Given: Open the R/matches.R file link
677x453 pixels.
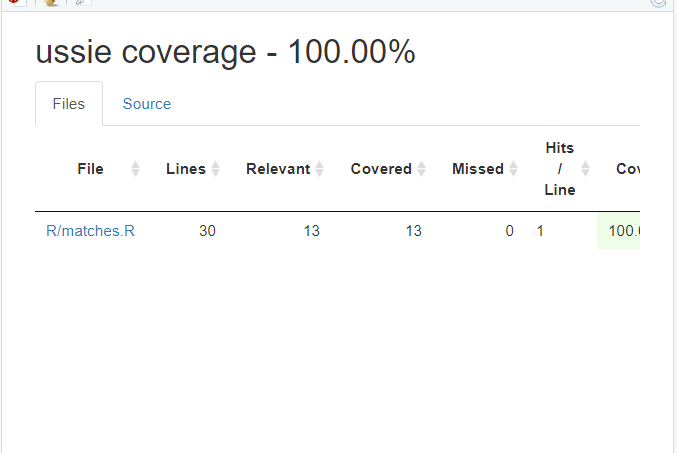Looking at the screenshot, I should click(x=90, y=231).
